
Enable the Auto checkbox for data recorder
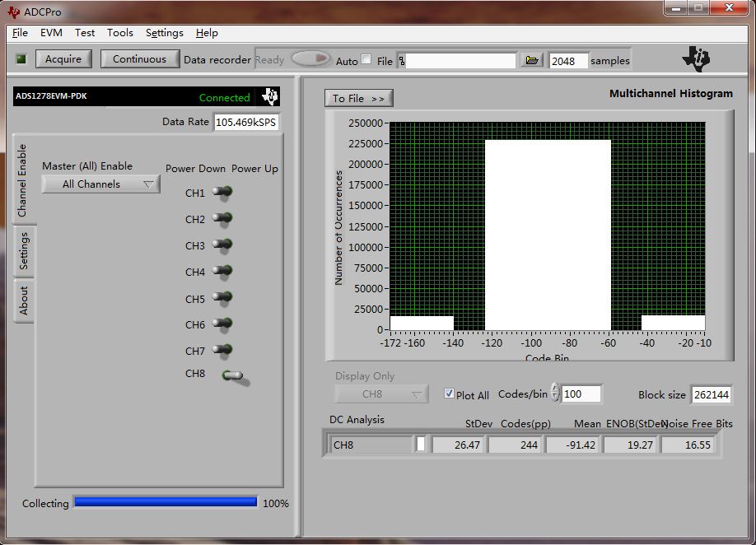(366, 59)
